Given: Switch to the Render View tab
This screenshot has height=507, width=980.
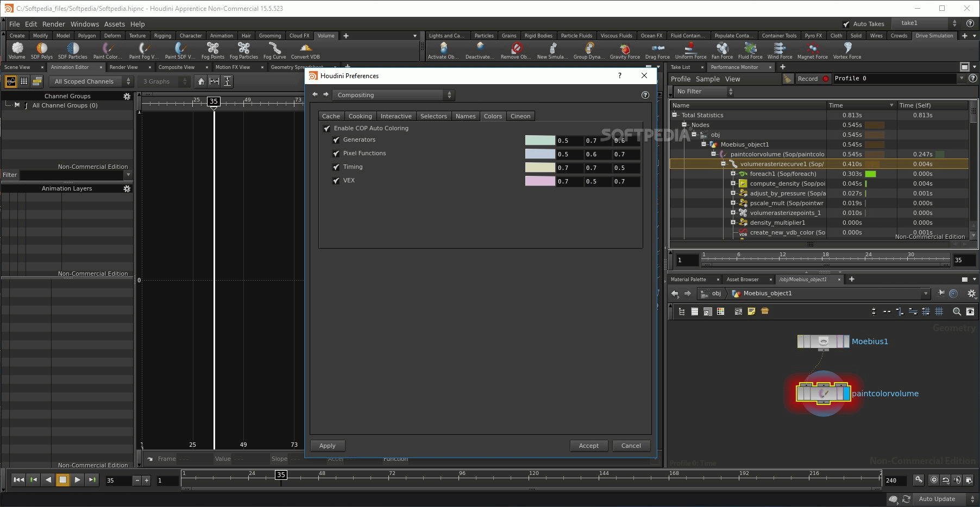Looking at the screenshot, I should (124, 67).
